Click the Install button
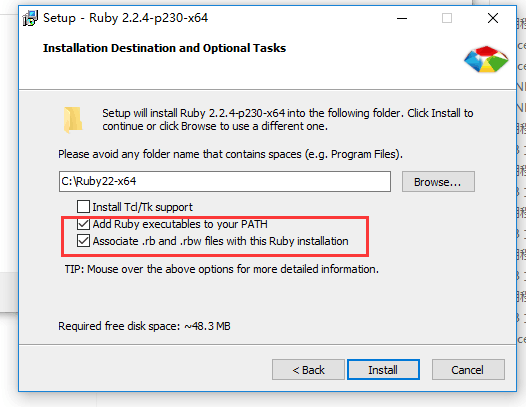 click(x=383, y=370)
